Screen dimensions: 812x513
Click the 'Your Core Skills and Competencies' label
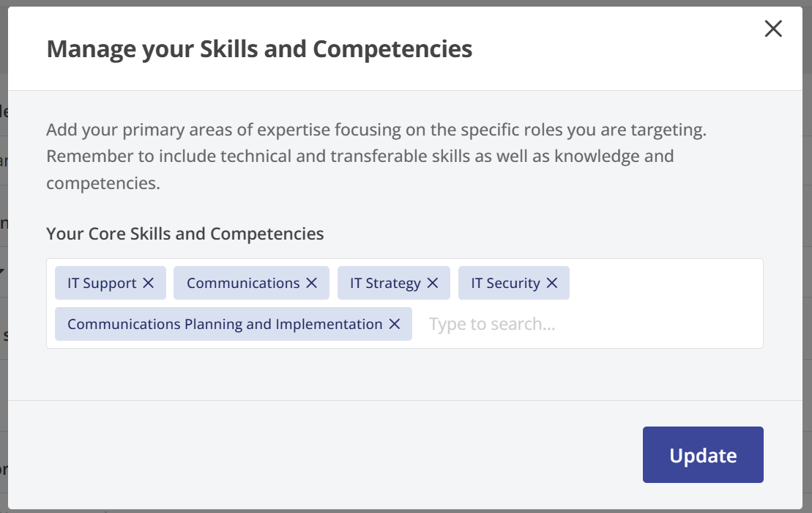click(x=185, y=234)
